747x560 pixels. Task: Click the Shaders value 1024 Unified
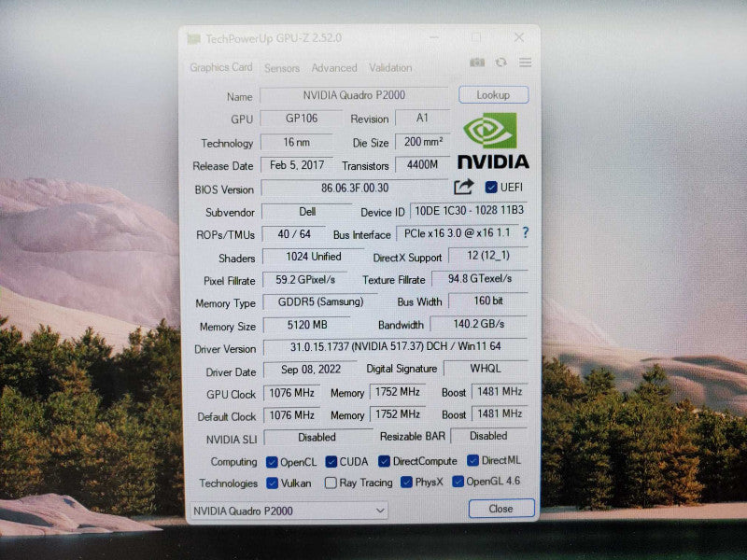tap(313, 257)
